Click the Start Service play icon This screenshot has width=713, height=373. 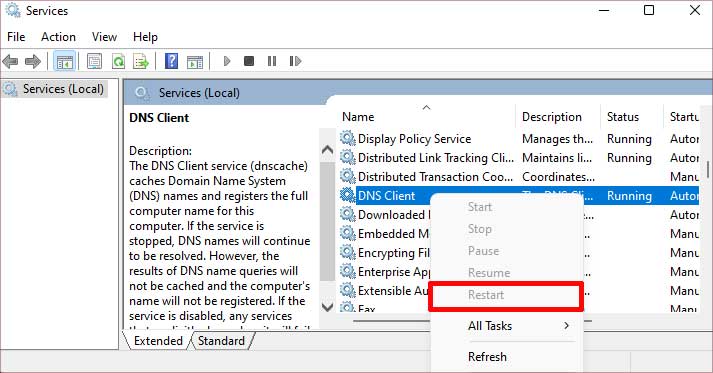coord(227,61)
